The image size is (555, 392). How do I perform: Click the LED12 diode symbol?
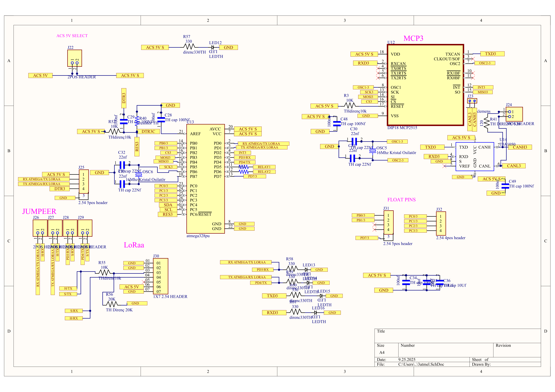coord(213,47)
